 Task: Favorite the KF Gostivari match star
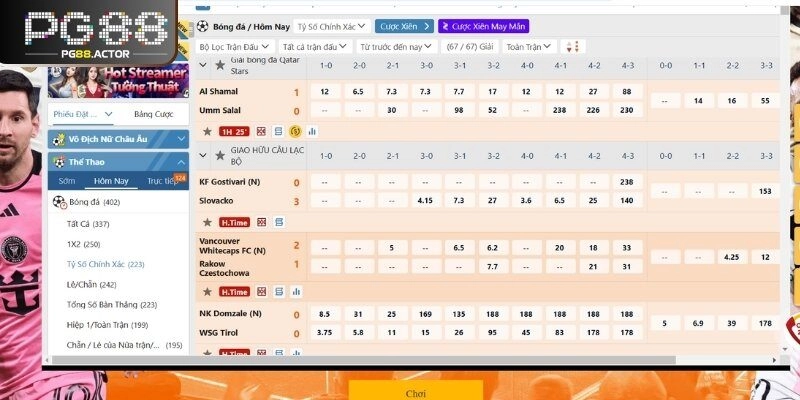tap(207, 222)
